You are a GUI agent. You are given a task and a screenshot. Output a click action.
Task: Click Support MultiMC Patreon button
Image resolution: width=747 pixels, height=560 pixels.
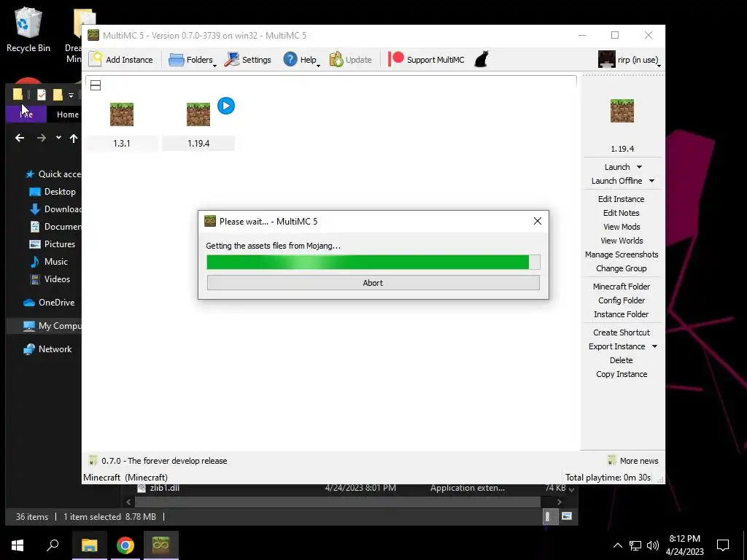tap(426, 60)
